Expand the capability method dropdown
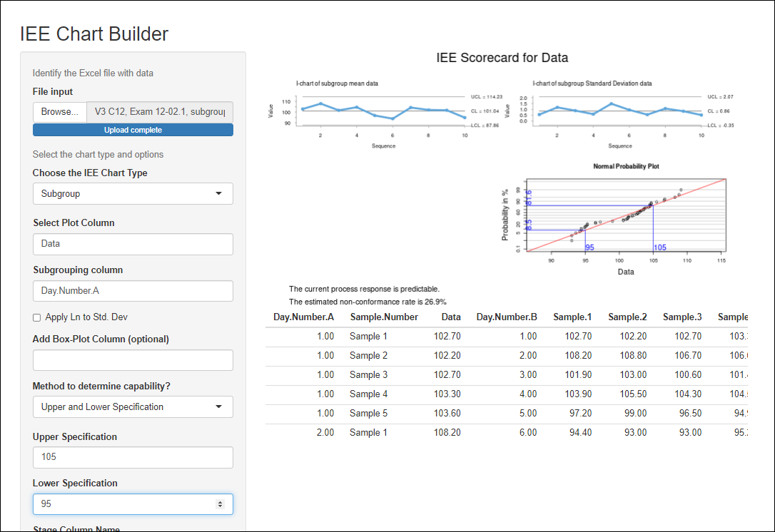 [x=133, y=407]
